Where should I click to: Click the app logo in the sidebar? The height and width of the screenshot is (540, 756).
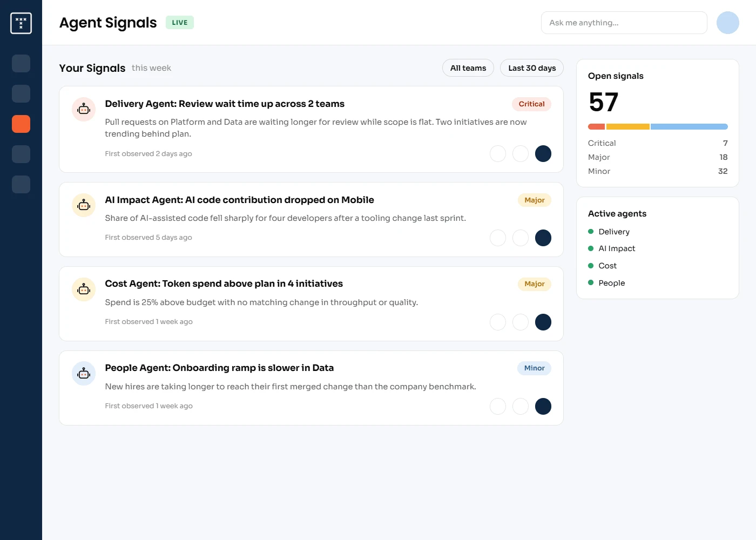pyautogui.click(x=21, y=23)
